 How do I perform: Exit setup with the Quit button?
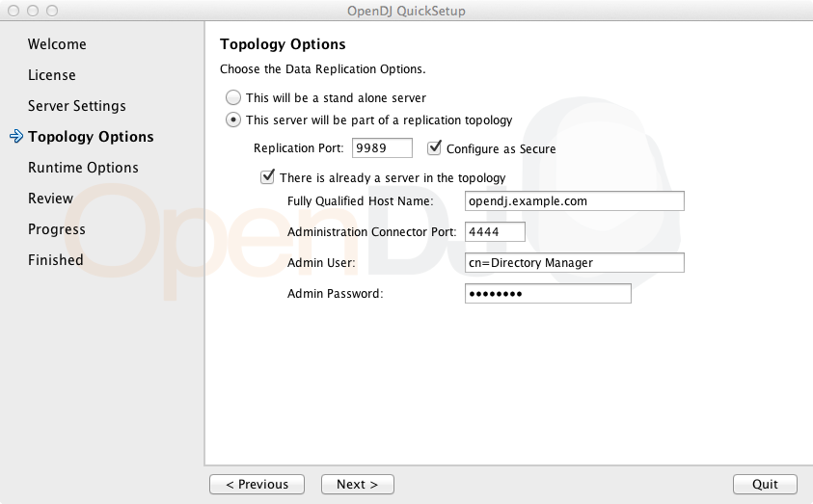pyautogui.click(x=766, y=485)
